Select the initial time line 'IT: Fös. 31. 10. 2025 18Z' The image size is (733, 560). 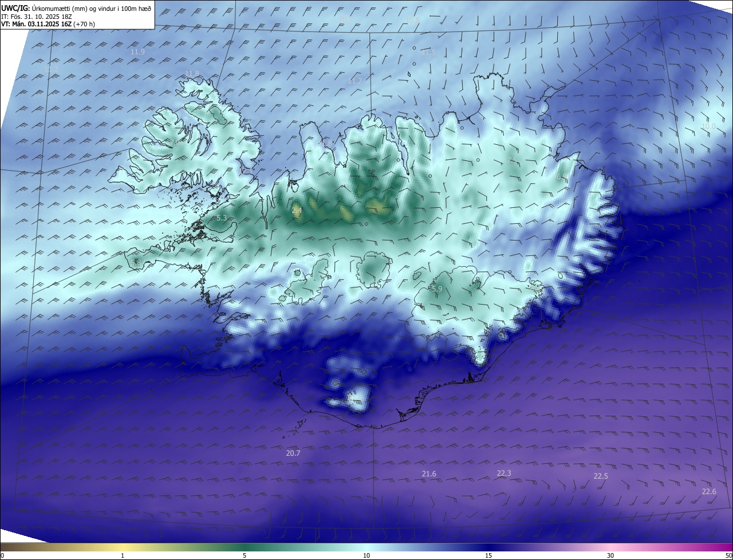click(36, 17)
